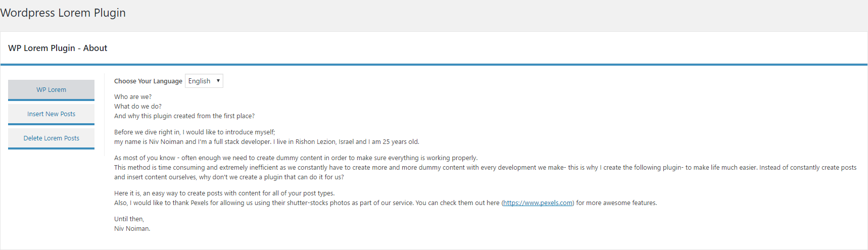This screenshot has width=868, height=250.
Task: Click the Choose Your Language label
Action: pyautogui.click(x=148, y=81)
